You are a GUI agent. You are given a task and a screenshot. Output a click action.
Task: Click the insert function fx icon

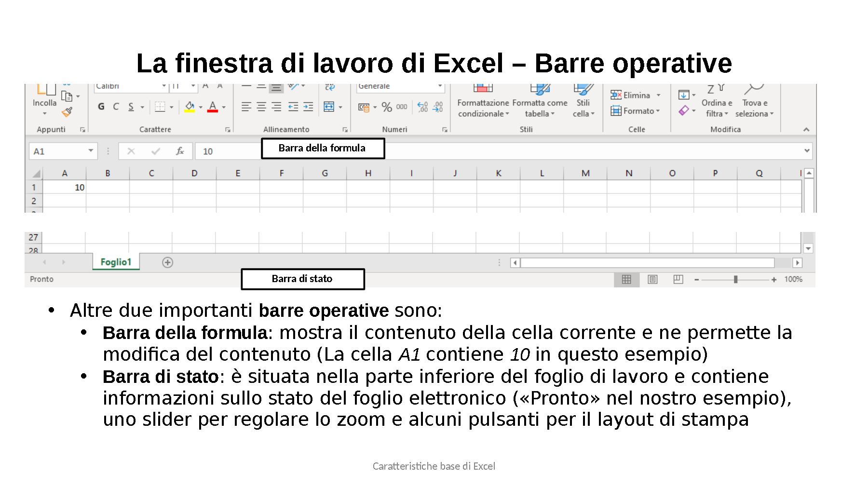point(180,151)
